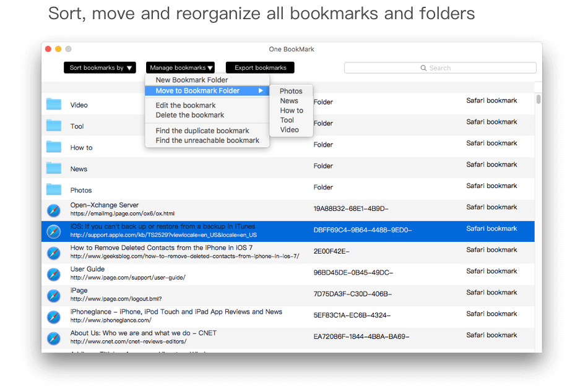Pick Tool in the submenu
Screen dimensions: 588x391
tap(287, 120)
